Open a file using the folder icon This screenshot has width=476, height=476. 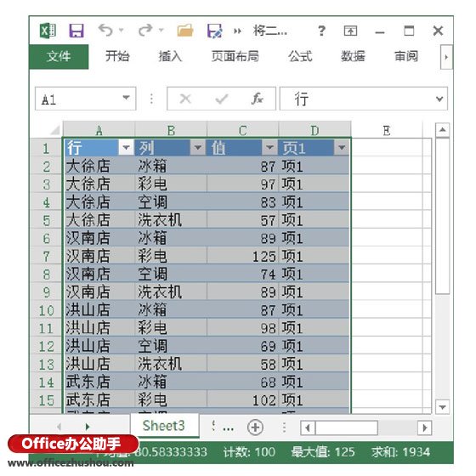click(x=185, y=31)
